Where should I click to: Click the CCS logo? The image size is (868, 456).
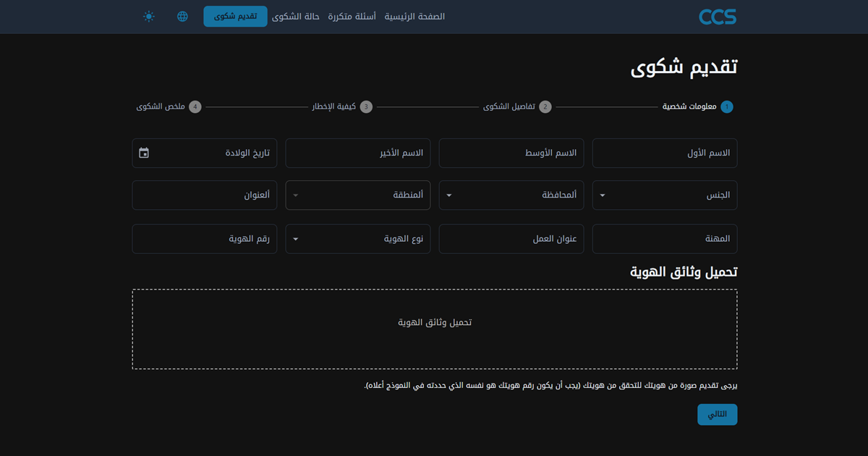[717, 17]
